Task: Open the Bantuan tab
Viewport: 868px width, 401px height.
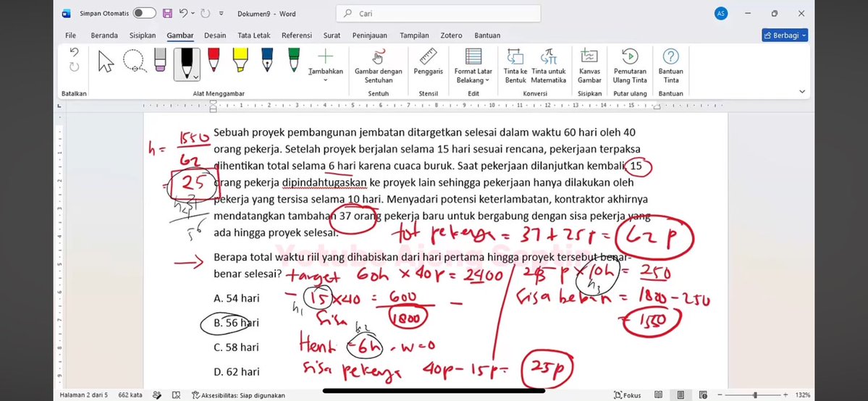Action: pos(487,35)
